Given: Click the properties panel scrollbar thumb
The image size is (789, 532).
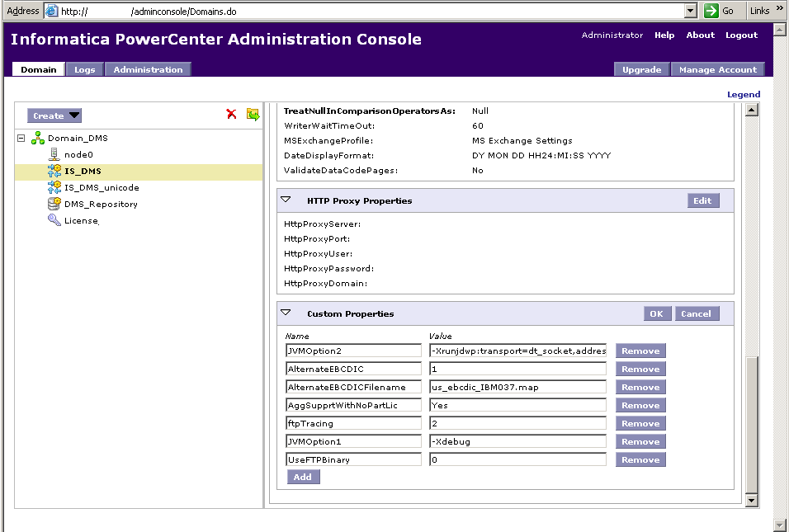Looking at the screenshot, I should (751, 425).
